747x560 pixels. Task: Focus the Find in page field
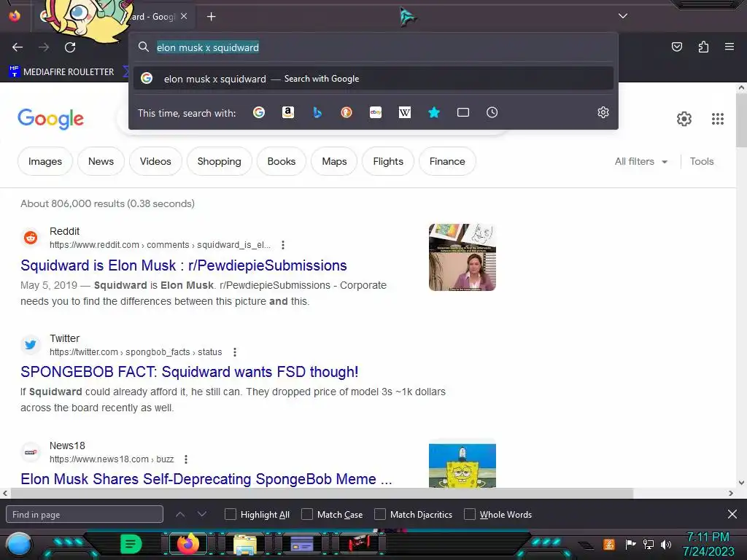[x=85, y=514]
